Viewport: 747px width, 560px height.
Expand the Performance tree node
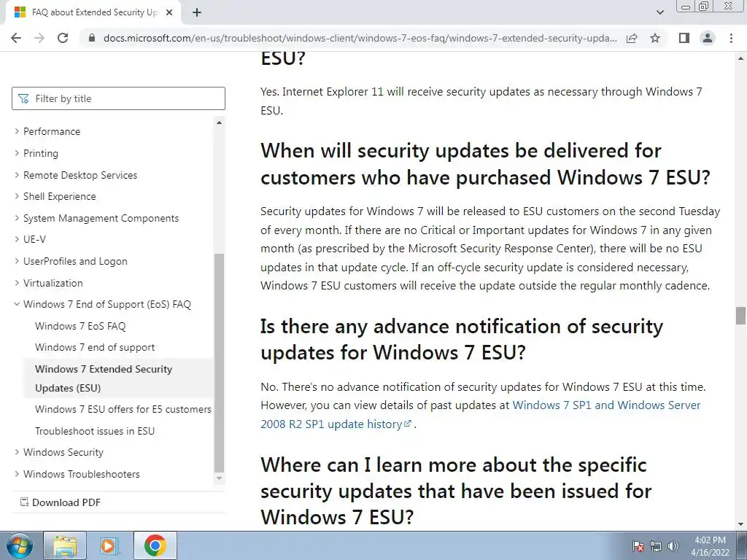17,131
